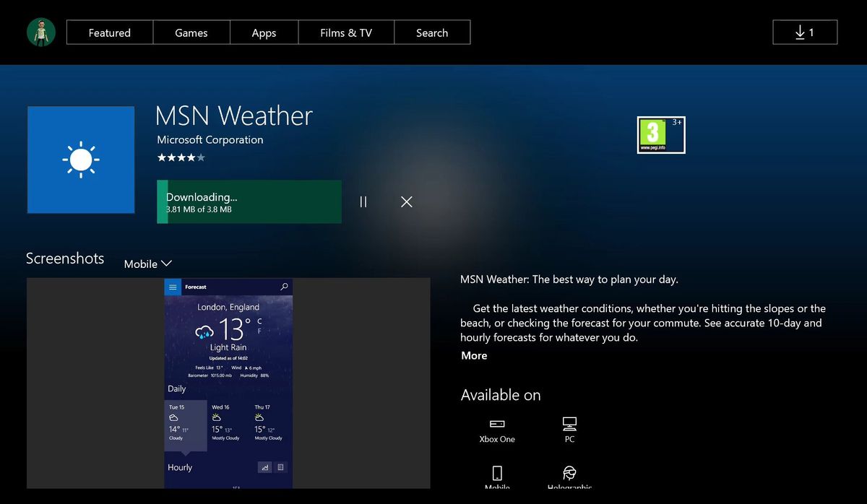Click the C temperature unit in the screenshot
Screen dimensions: 867x504
tap(259, 321)
